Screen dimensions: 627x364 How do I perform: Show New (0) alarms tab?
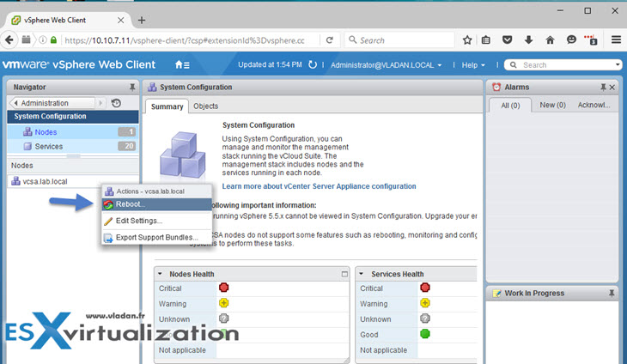[x=552, y=105]
